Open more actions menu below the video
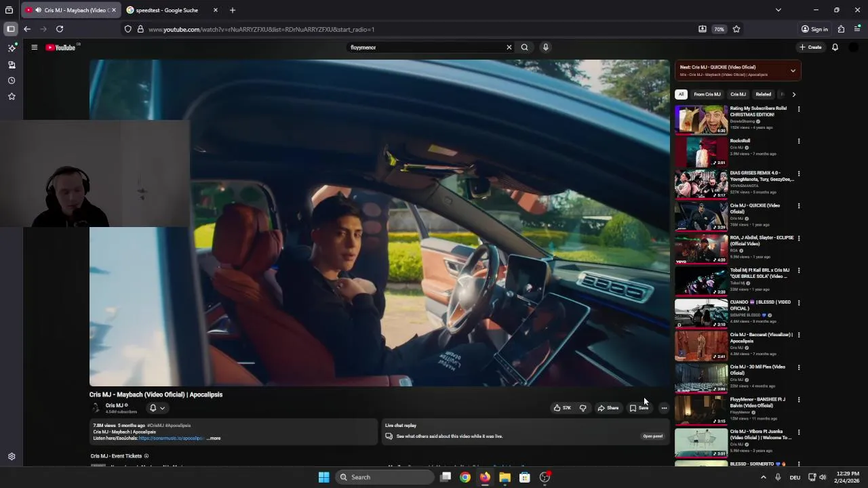Screen dimensions: 868x488 [664, 408]
